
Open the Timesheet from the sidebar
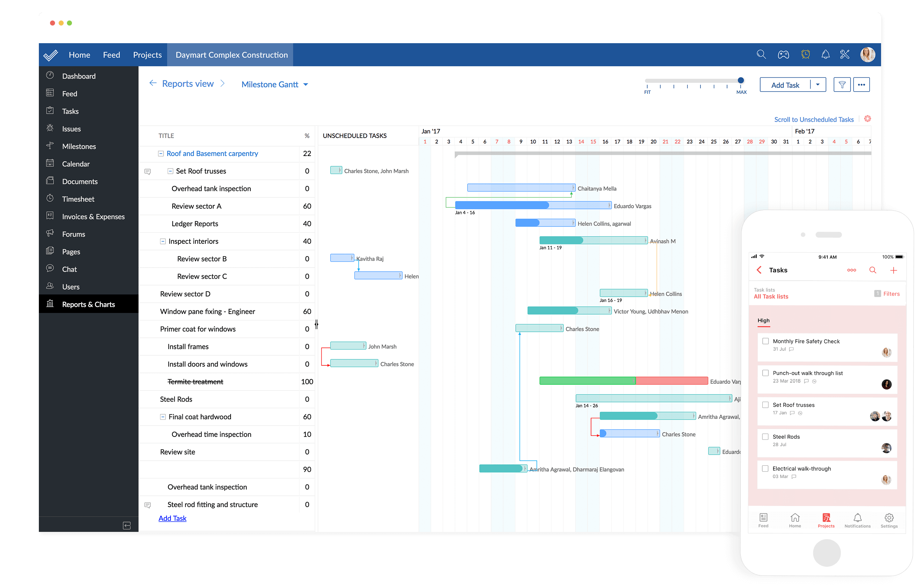pyautogui.click(x=78, y=199)
